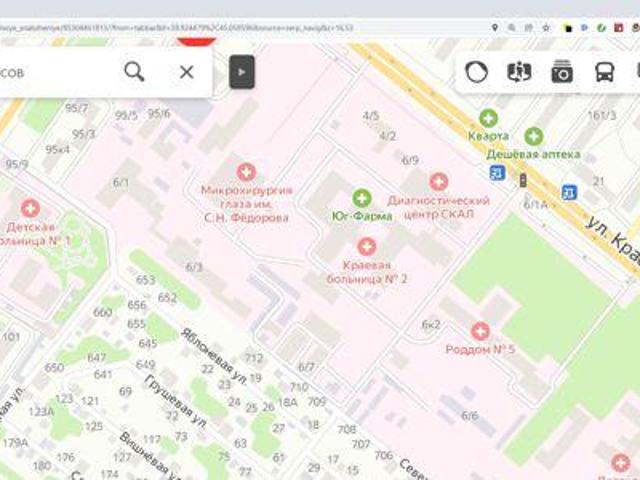Select house number 660
This screenshot has width=640, height=480.
click(x=102, y=313)
